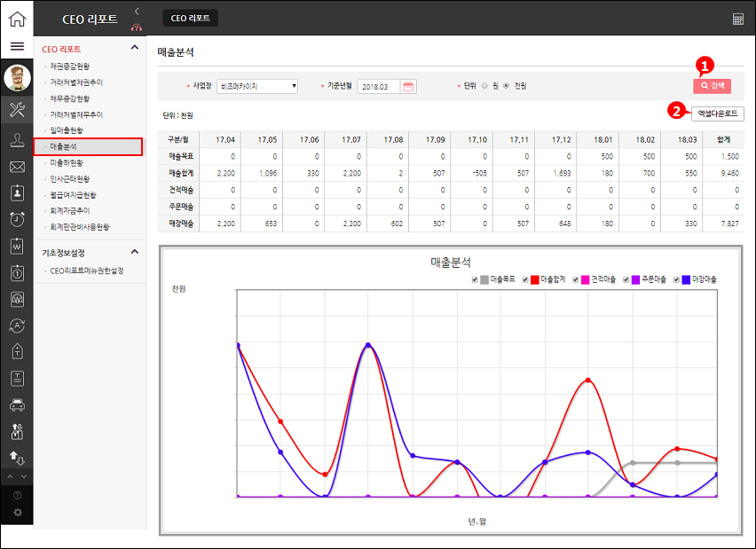Open the T document icon
756x549 pixels.
17,379
